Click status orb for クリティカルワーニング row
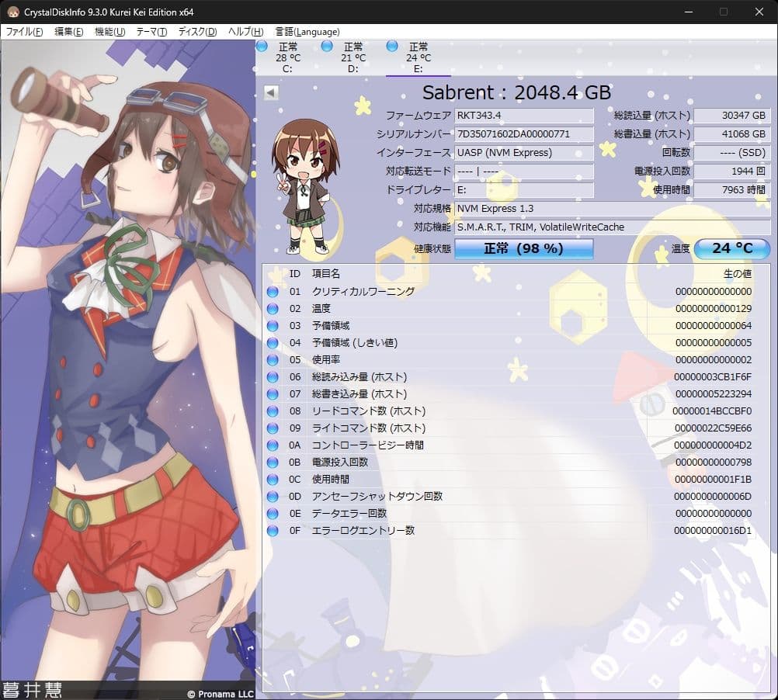Viewport: 778px width, 700px height. [x=273, y=292]
